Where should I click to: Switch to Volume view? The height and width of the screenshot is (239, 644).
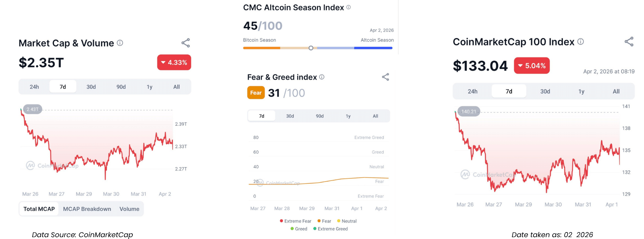[x=129, y=209]
